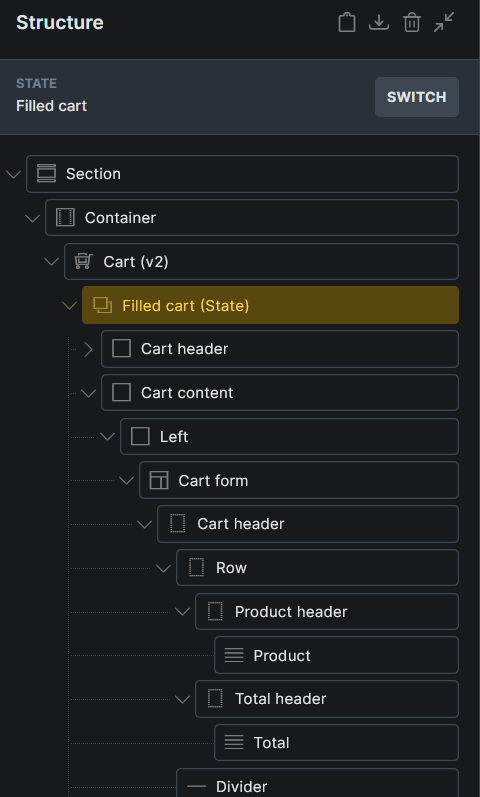This screenshot has width=480, height=797.
Task: Click the Cart form layout icon
Action: (159, 480)
